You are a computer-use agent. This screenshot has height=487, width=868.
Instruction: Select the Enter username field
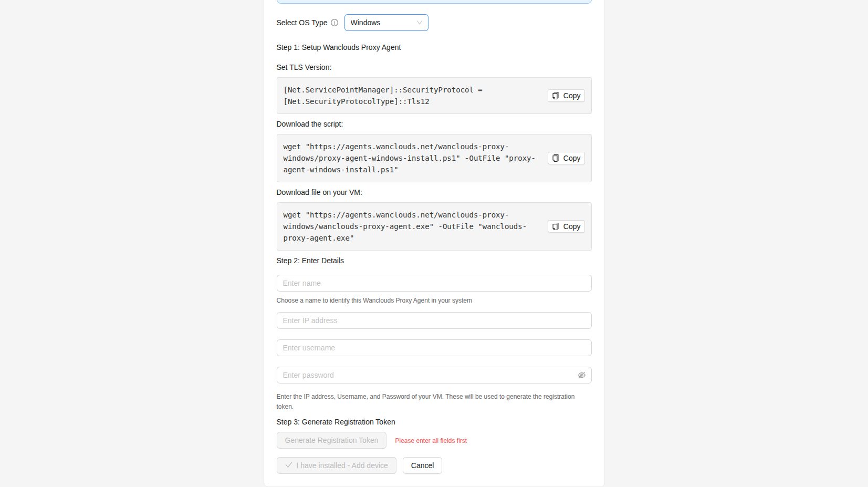[x=434, y=348]
